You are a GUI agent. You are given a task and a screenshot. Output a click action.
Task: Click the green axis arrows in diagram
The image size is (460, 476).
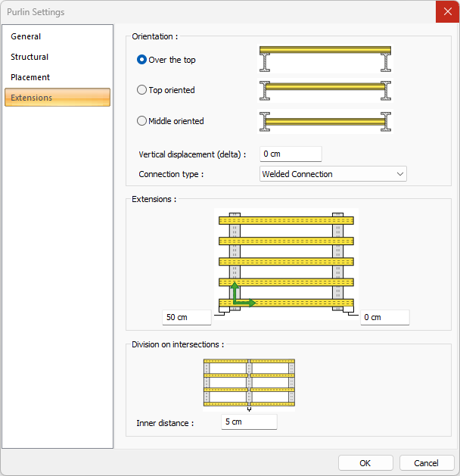(241, 296)
